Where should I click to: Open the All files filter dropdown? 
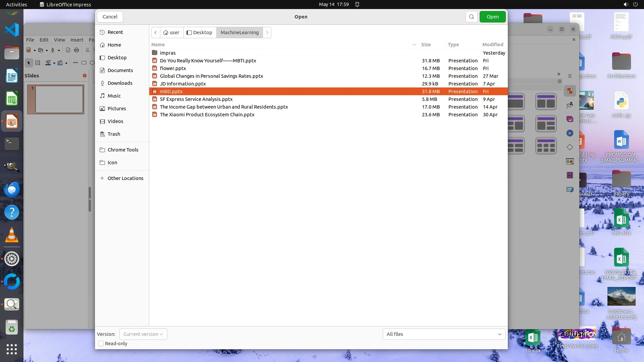444,334
